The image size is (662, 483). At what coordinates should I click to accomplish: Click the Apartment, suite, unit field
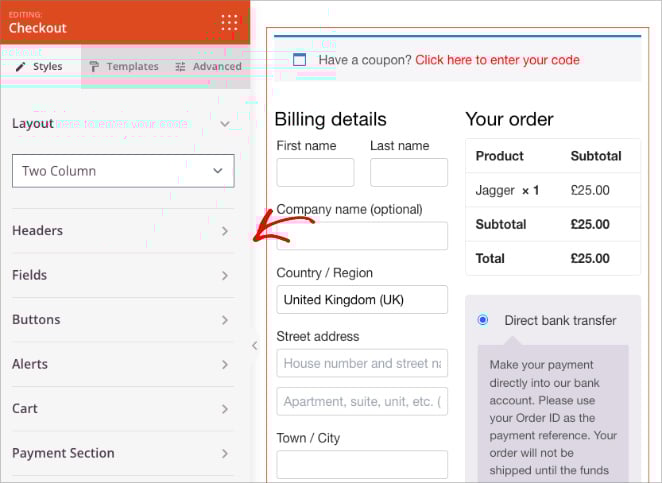[362, 402]
